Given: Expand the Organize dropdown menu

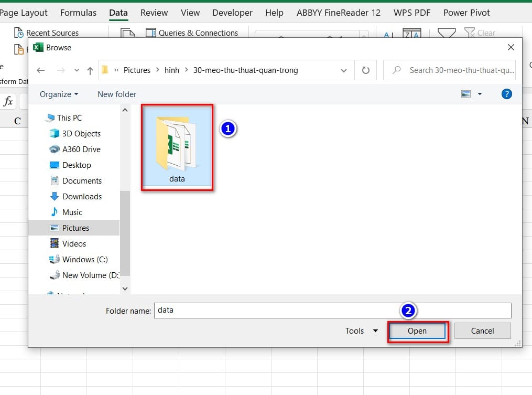Looking at the screenshot, I should click(x=59, y=94).
